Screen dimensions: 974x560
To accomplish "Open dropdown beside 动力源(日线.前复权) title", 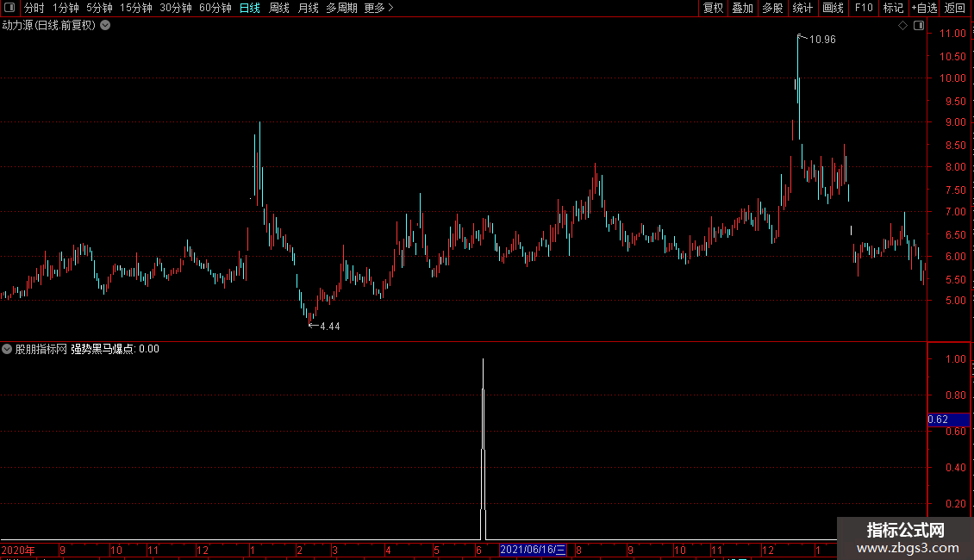I will tap(106, 26).
